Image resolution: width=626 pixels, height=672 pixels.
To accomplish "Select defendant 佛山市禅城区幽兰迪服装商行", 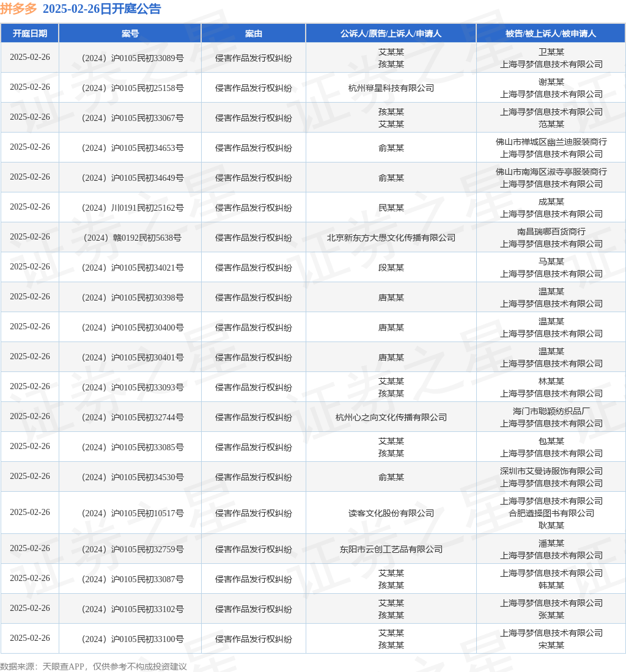I will 551,142.
